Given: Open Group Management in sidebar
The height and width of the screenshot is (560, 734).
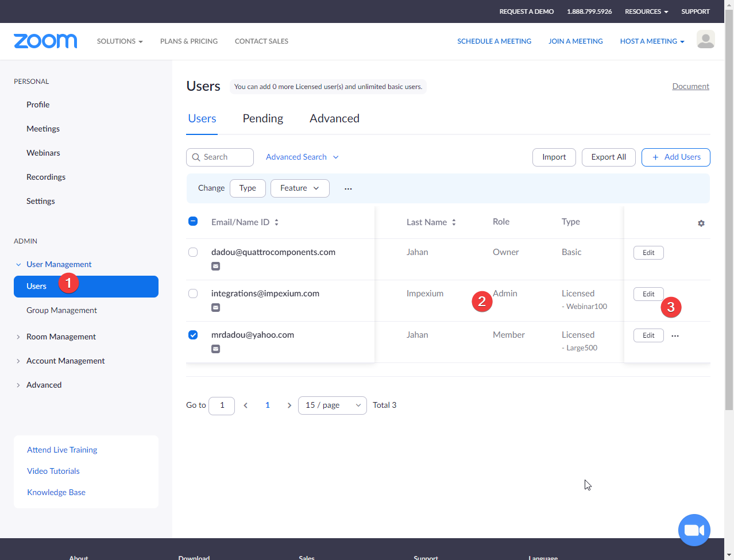Looking at the screenshot, I should (61, 310).
